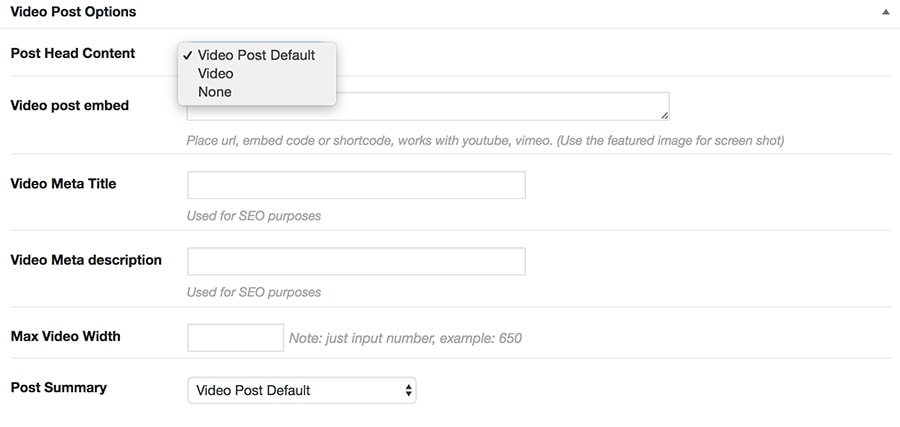Screen dimensions: 900x427
Task: Click Post Summary select up-down arrows
Action: tap(408, 390)
